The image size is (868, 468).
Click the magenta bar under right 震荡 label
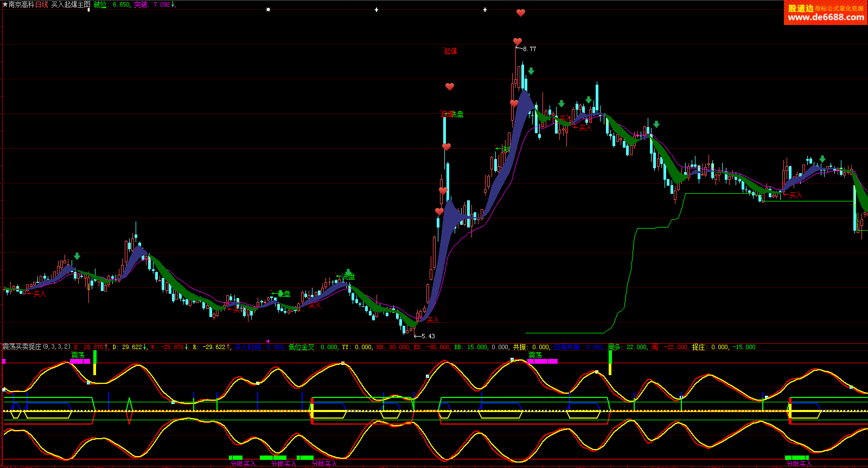coord(542,361)
